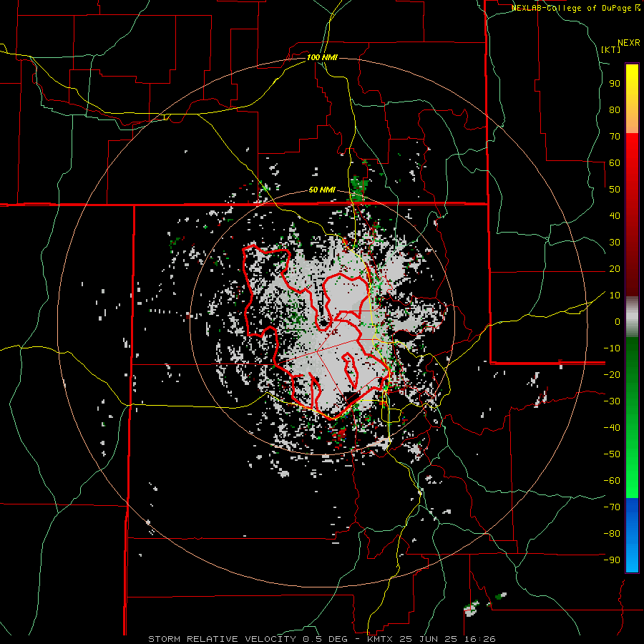Click the -70 value on velocity scale

tap(612, 507)
